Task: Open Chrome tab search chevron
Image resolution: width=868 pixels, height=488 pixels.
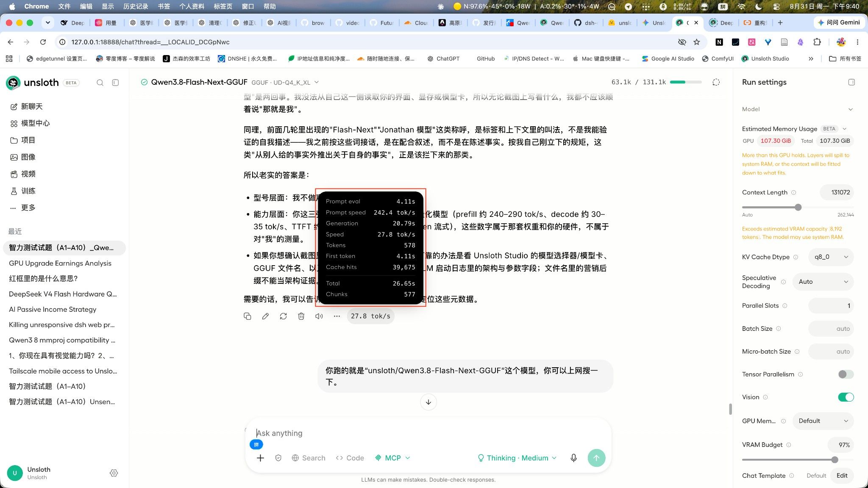Action: [48, 22]
